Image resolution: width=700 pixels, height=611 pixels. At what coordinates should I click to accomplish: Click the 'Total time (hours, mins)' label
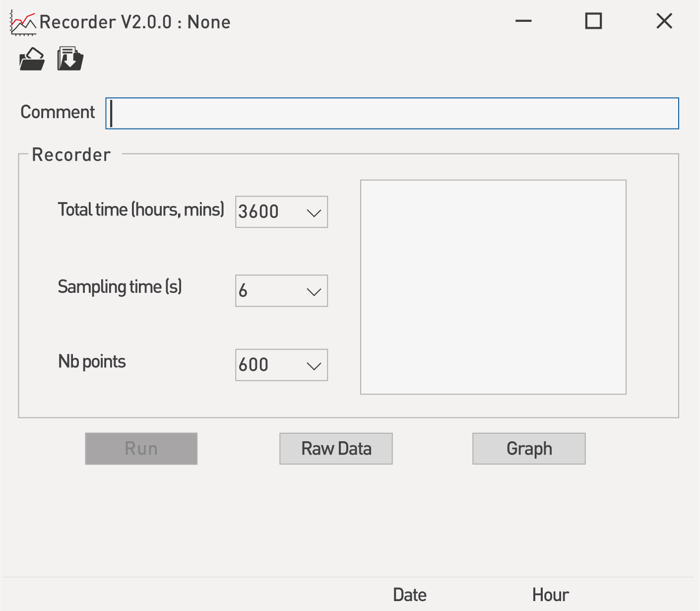point(141,210)
